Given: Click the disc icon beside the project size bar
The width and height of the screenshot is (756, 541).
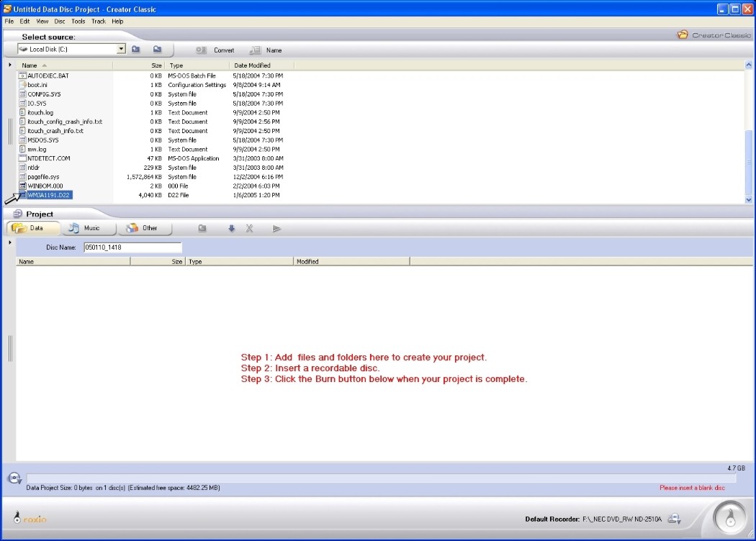Looking at the screenshot, I should pos(14,478).
